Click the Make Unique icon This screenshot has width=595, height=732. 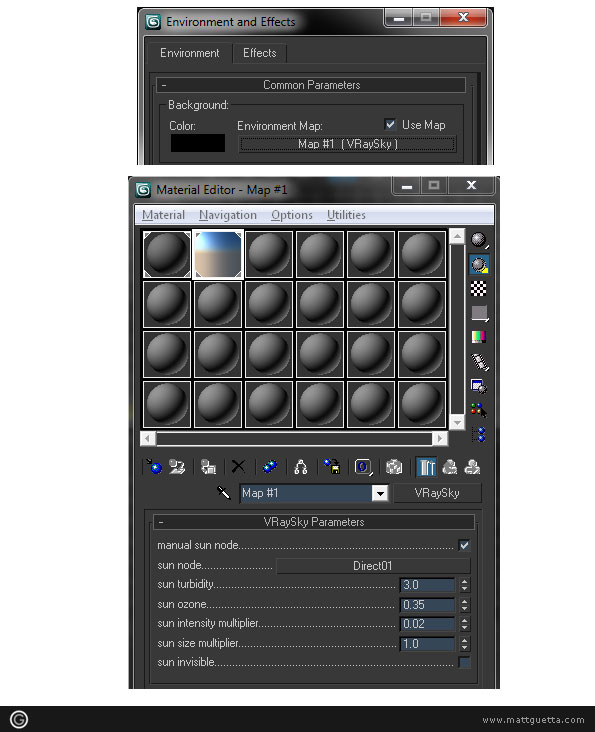pos(301,466)
